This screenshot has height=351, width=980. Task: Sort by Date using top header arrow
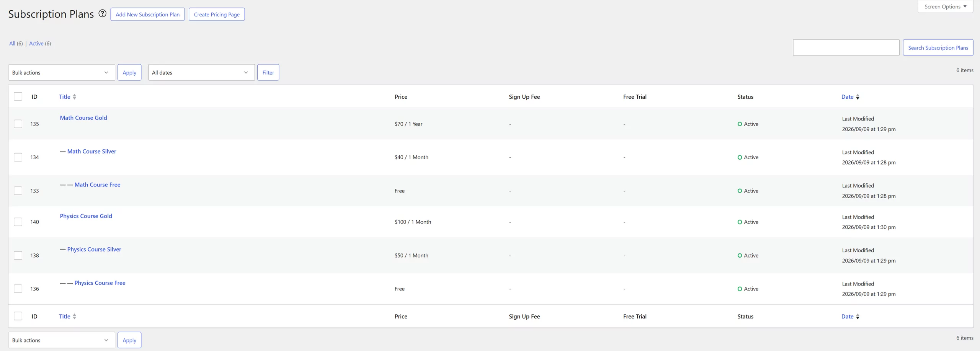click(857, 97)
